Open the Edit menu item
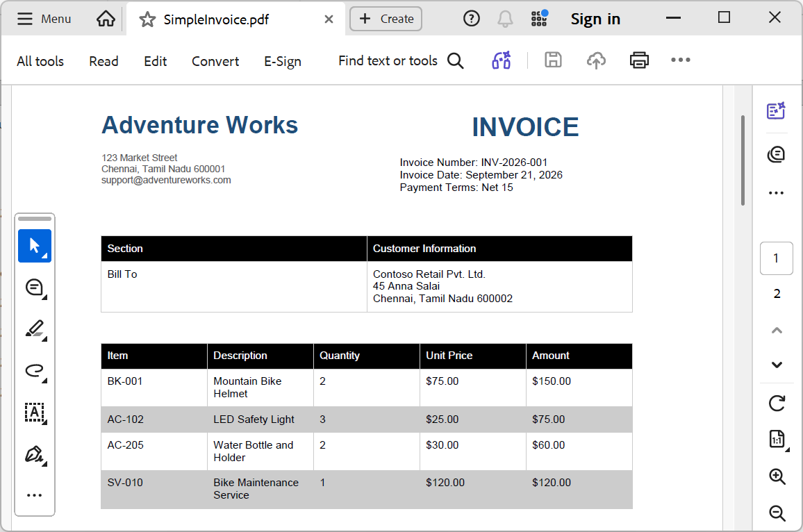 [x=155, y=61]
